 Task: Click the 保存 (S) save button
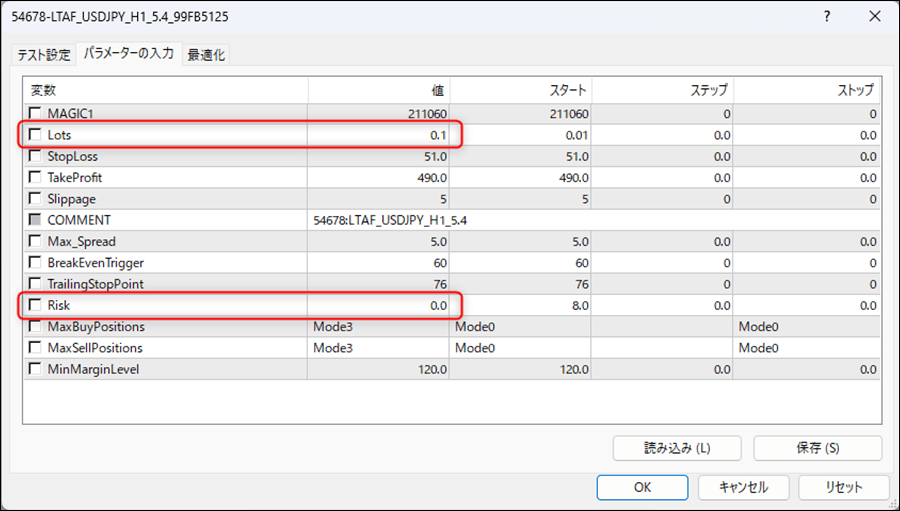(817, 448)
